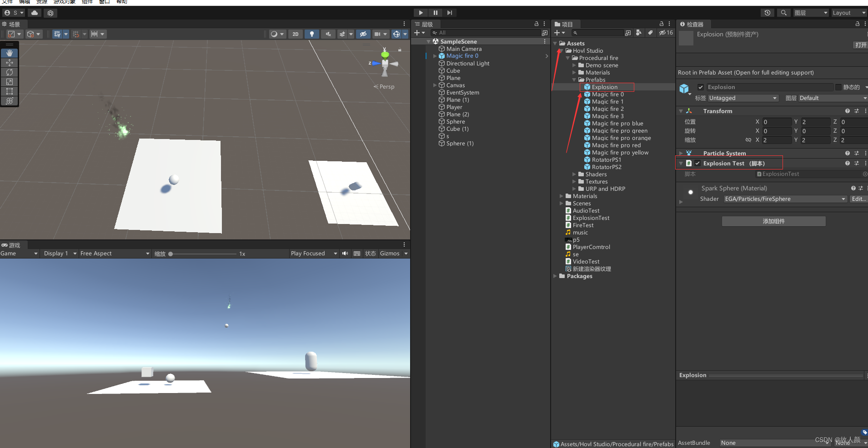Select the combined Transform tool
Viewport: 868px width, 448px height.
tap(9, 101)
